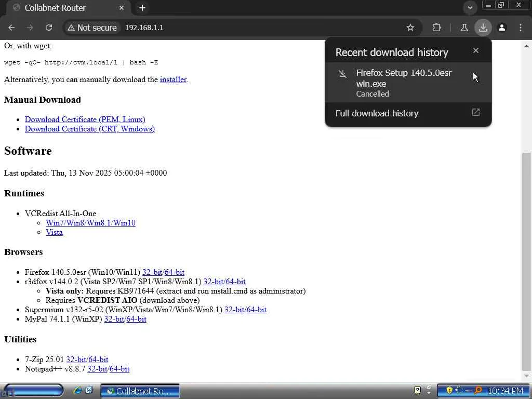This screenshot has width=532, height=399.
Task: Click the Software heading
Action: coord(28,151)
